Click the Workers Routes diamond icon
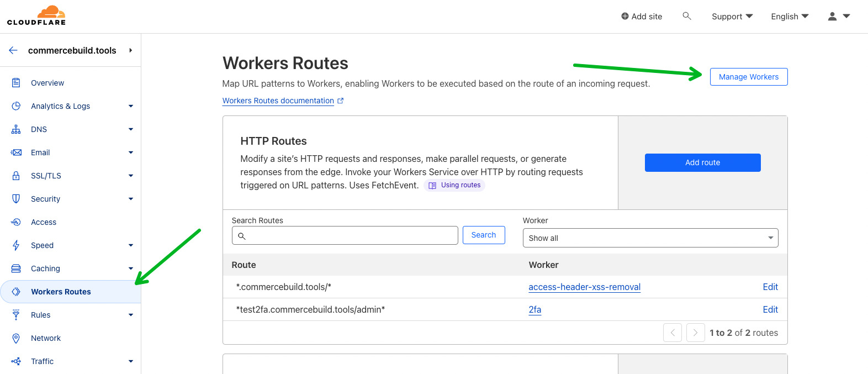The height and width of the screenshot is (374, 868). click(16, 292)
